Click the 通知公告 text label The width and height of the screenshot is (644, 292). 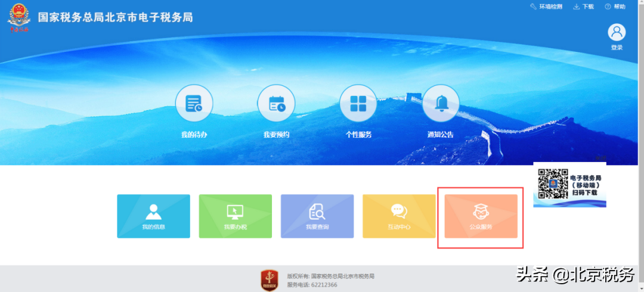(440, 135)
